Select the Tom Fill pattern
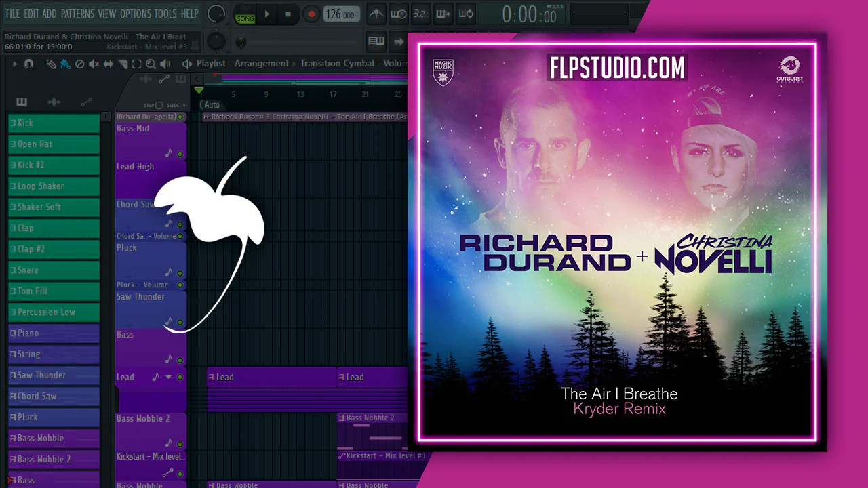The height and width of the screenshot is (488, 868). pyautogui.click(x=54, y=291)
